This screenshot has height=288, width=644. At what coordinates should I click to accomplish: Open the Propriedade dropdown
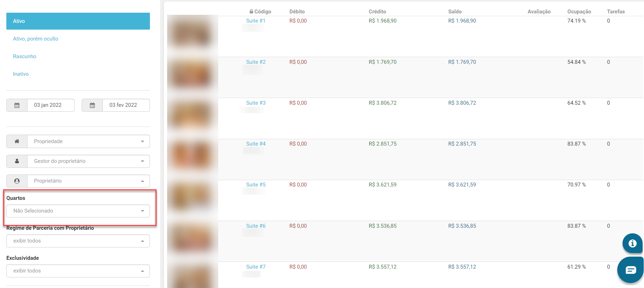click(x=88, y=141)
